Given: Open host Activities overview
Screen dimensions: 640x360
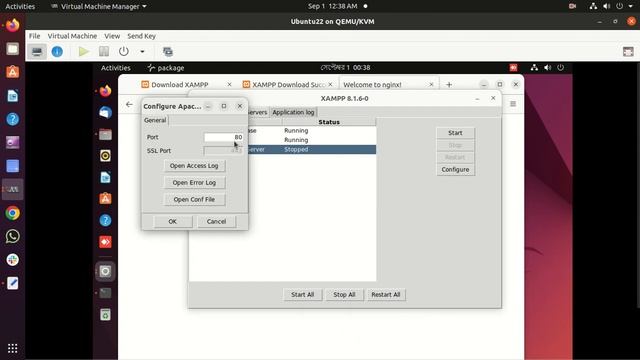Looking at the screenshot, I should [x=20, y=6].
